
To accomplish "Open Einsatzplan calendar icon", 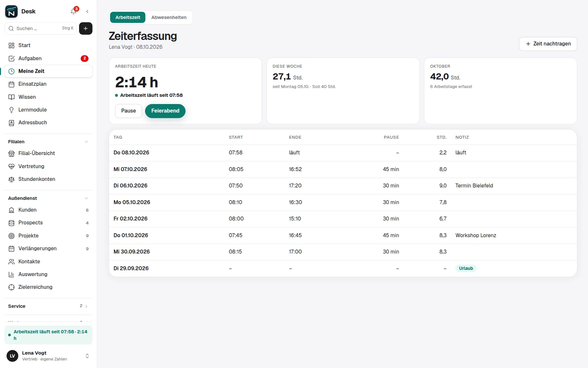I will click(11, 84).
